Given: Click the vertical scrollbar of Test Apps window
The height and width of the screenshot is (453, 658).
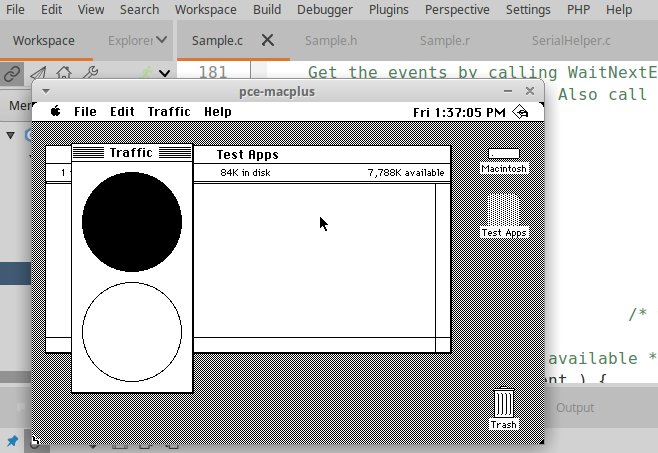Looking at the screenshot, I should pos(443,260).
